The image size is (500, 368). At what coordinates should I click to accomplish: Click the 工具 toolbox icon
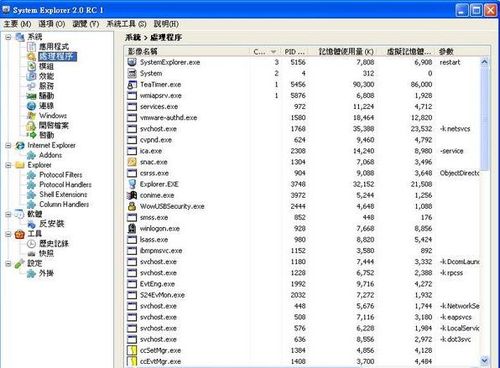(20, 234)
